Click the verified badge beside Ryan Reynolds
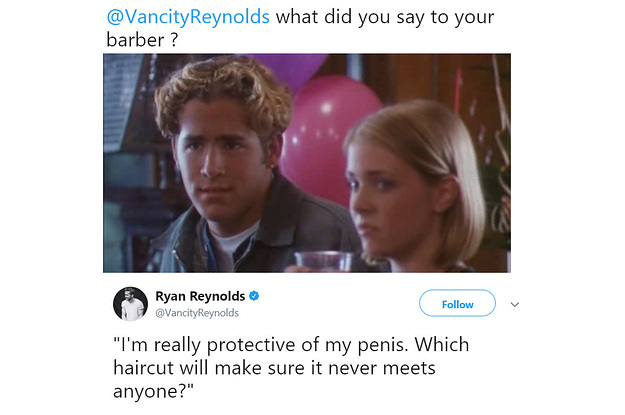 [x=254, y=296]
